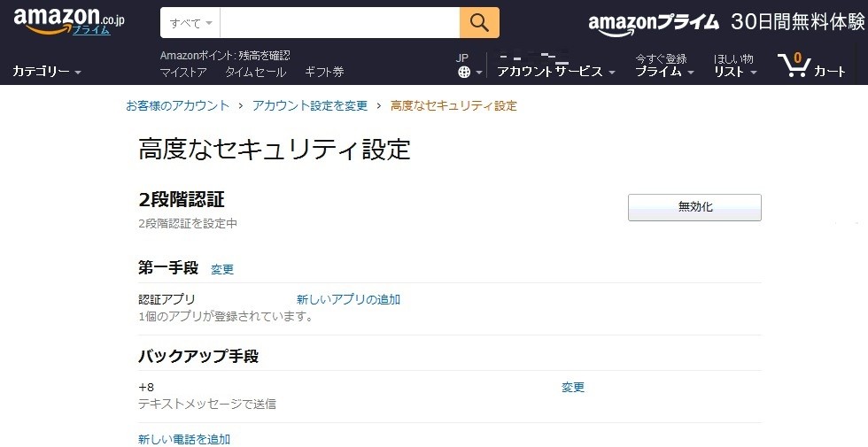Click the お客様のアカウント breadcrumb
Image resolution: width=868 pixels, height=447 pixels.
[x=177, y=105]
